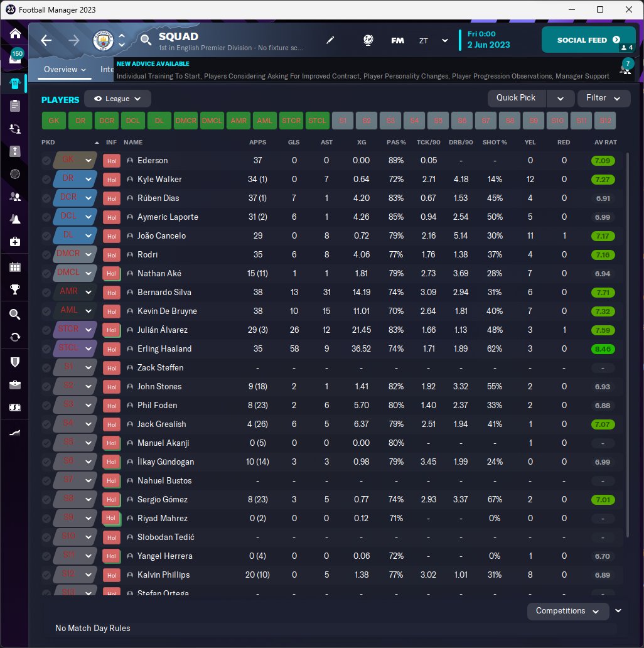Expand the Quick Pick arrow dropdown
Screen dimensions: 644x648
(x=560, y=99)
